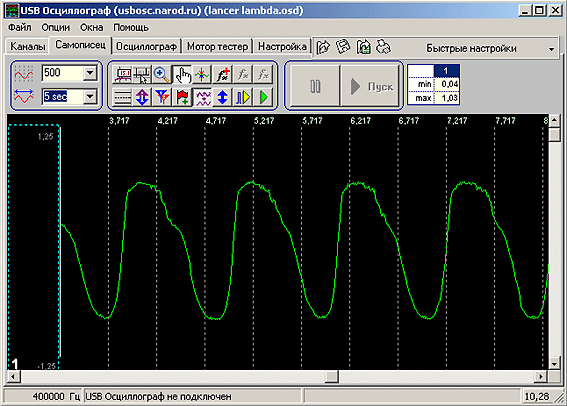Click the horizontal scrollbar thumb

[x=332, y=377]
